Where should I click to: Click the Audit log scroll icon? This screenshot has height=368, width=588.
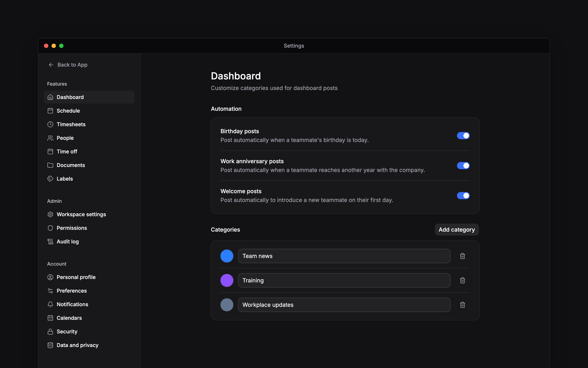50,242
